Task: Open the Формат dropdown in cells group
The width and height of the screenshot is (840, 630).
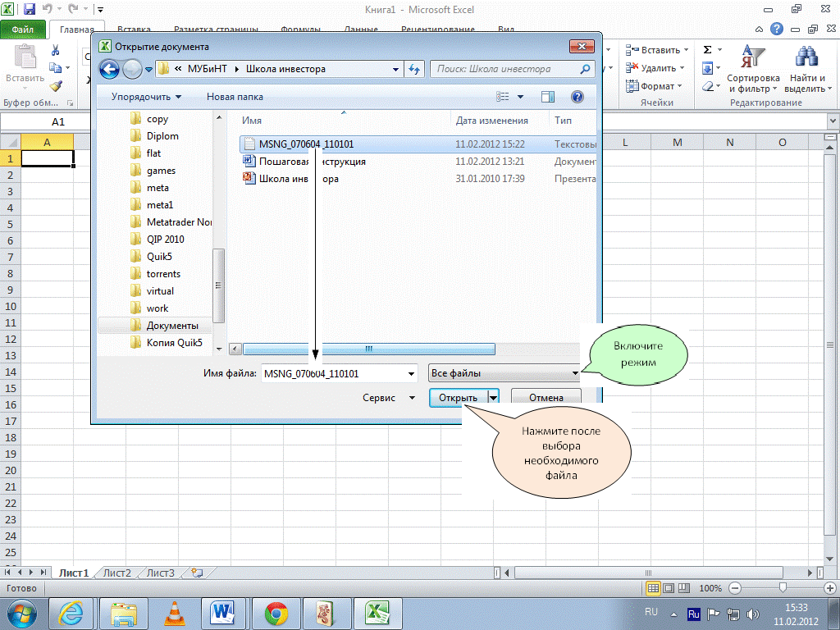Action: (654, 85)
